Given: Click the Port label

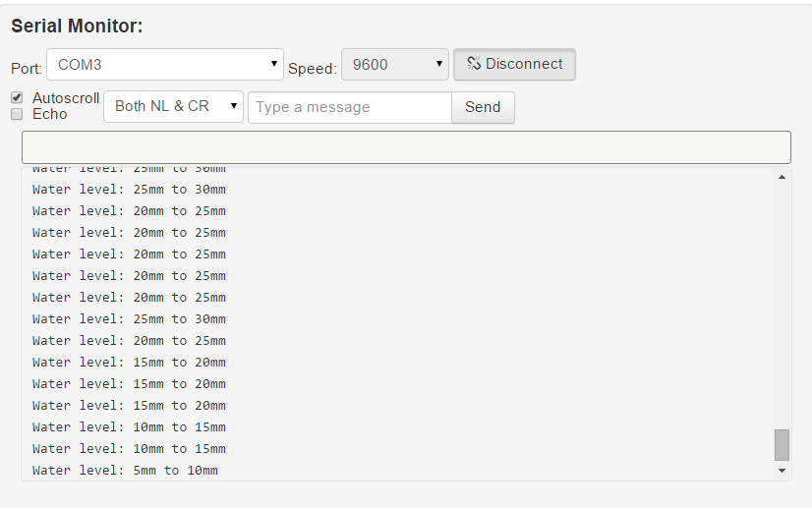Looking at the screenshot, I should click(27, 68).
